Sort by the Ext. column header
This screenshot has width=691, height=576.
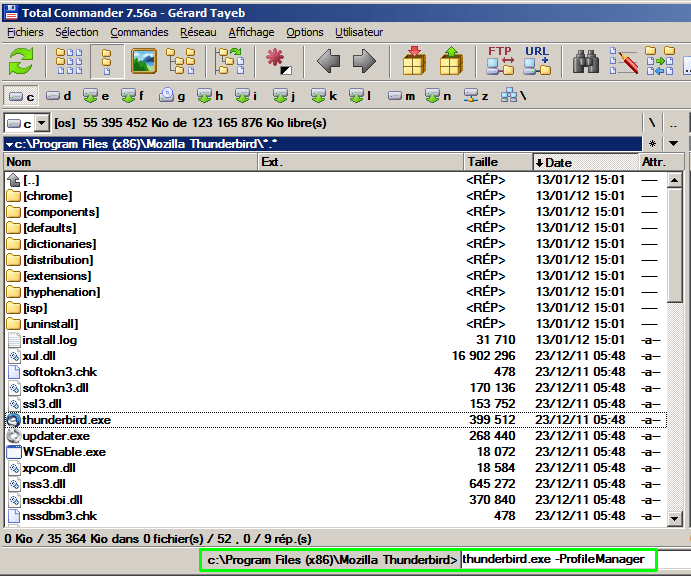(x=360, y=162)
